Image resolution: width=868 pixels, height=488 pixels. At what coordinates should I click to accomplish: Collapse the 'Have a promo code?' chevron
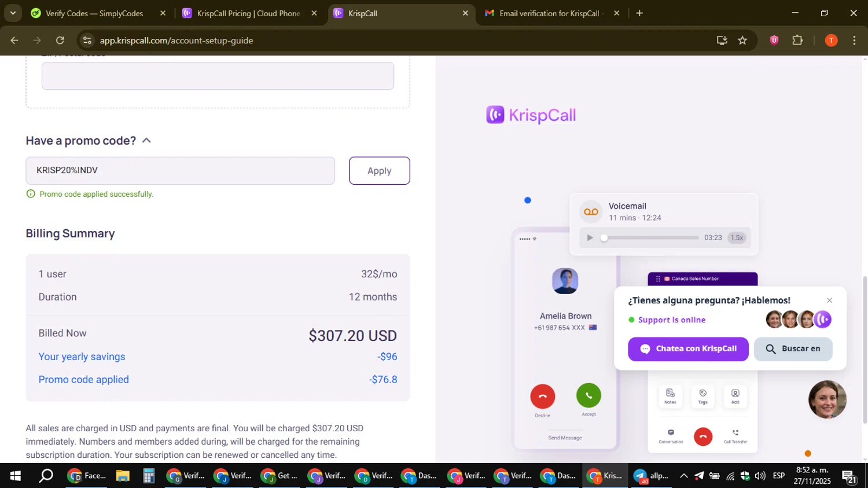pyautogui.click(x=146, y=141)
